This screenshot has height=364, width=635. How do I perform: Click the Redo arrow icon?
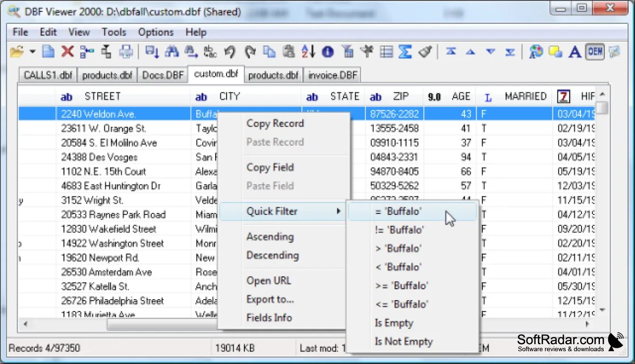(250, 52)
